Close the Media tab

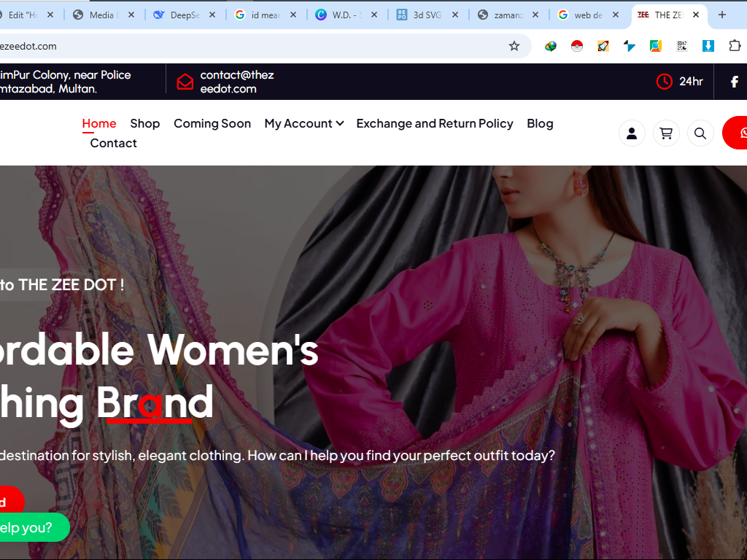[131, 15]
